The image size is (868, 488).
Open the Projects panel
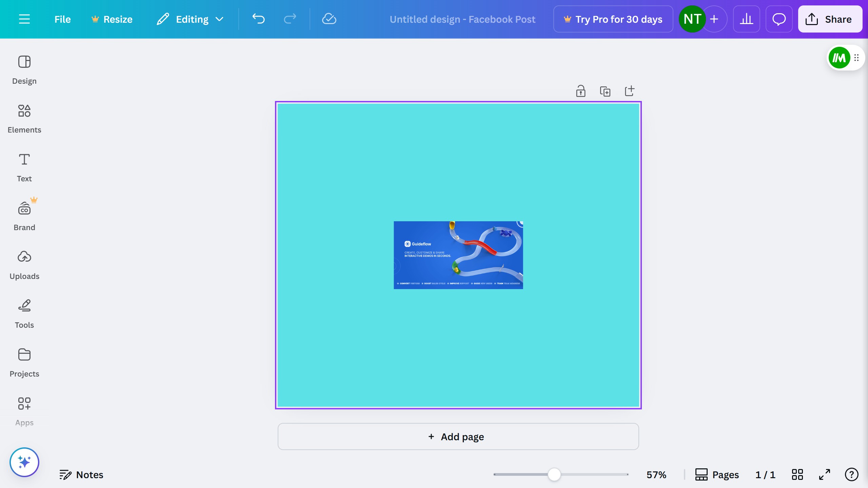click(x=24, y=362)
